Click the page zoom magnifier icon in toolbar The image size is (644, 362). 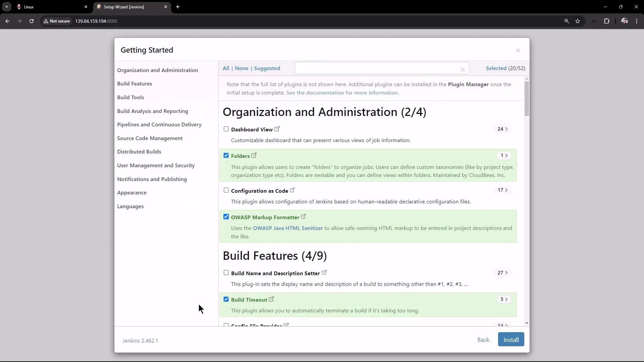(x=567, y=21)
